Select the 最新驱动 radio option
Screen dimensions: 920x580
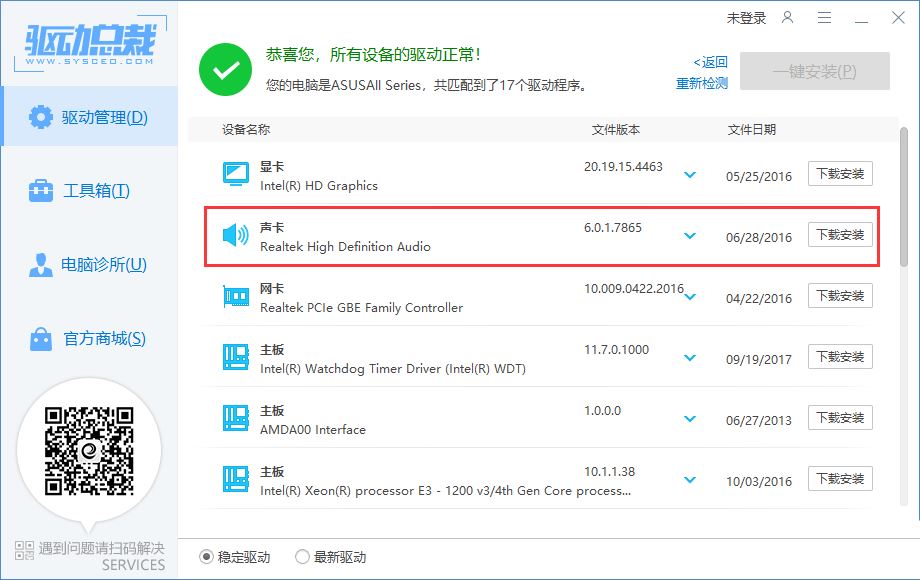(303, 557)
